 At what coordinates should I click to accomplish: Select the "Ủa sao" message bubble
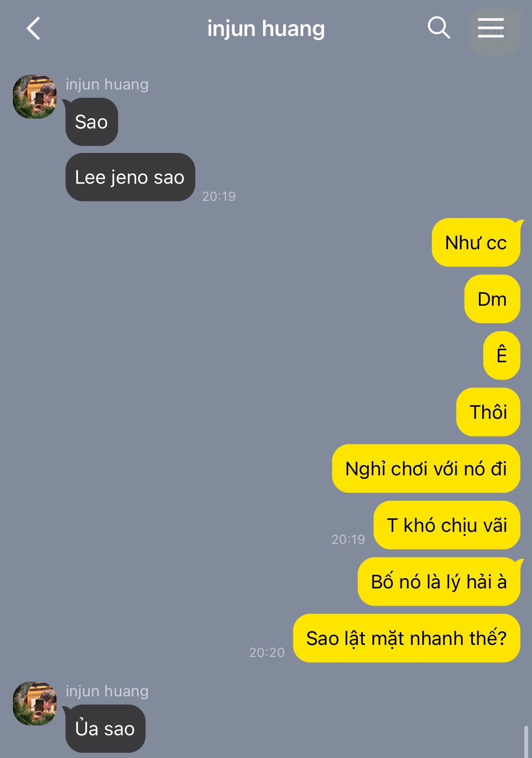tap(105, 729)
